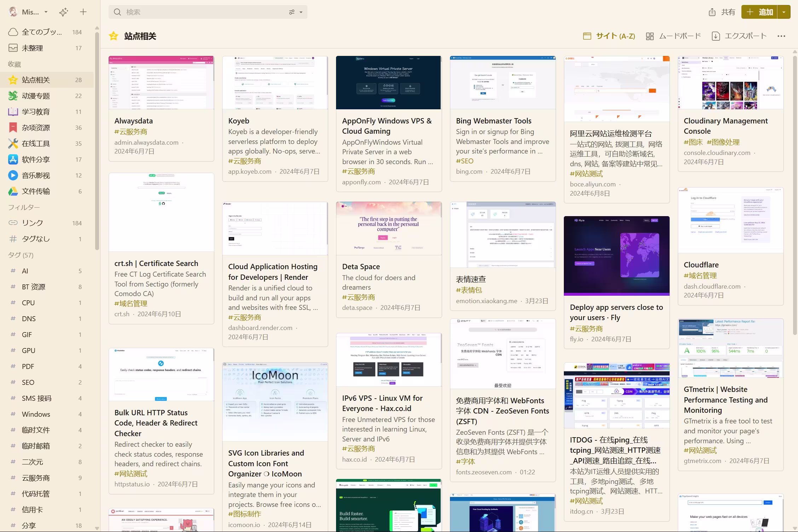This screenshot has width=798, height=532.
Task: Expand the 追加 button dropdown caret
Action: (784, 12)
